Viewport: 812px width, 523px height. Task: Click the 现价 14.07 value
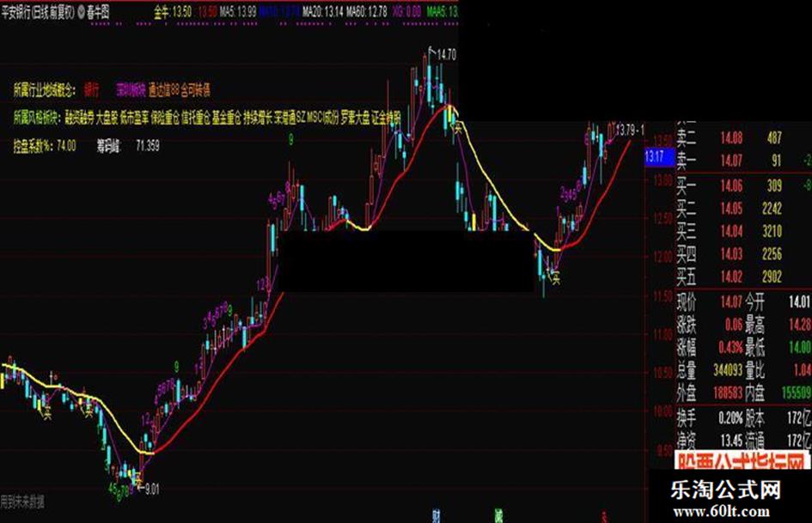731,301
